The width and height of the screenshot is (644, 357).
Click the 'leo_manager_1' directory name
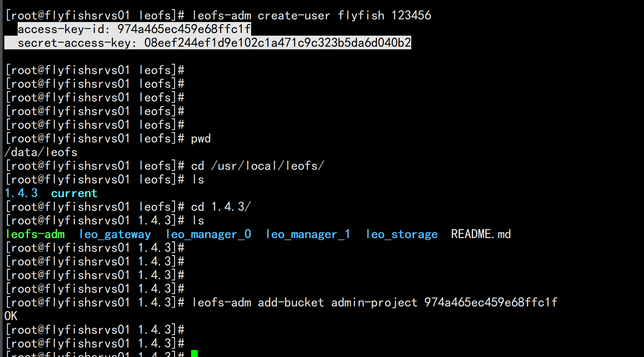(x=308, y=234)
